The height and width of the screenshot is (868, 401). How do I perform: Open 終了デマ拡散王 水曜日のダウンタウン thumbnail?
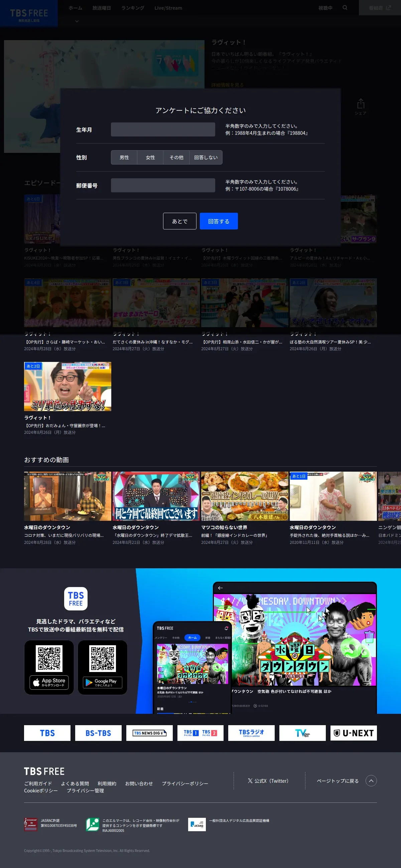156,496
